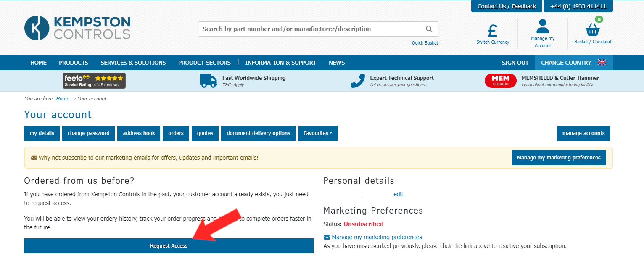Expand the Favourites dropdown

point(318,133)
